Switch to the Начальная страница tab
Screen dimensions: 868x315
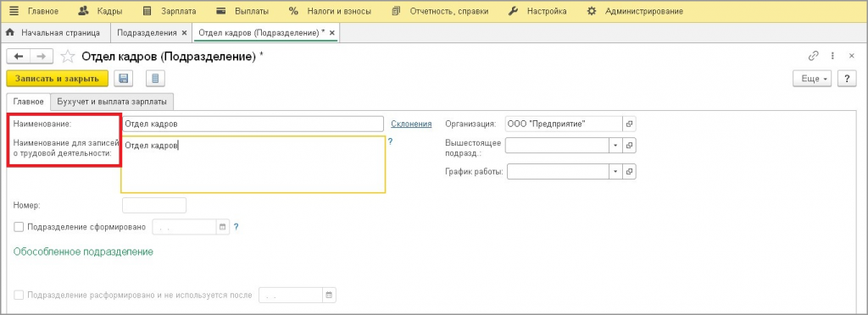click(x=53, y=33)
